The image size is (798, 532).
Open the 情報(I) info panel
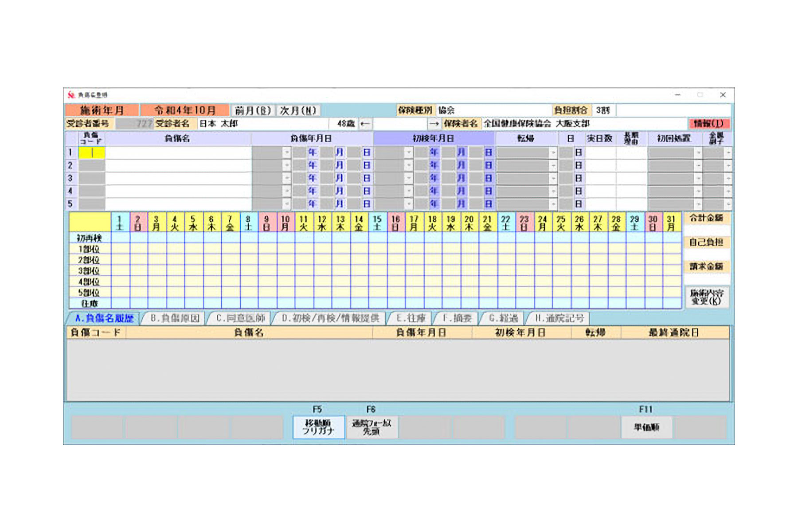click(708, 124)
